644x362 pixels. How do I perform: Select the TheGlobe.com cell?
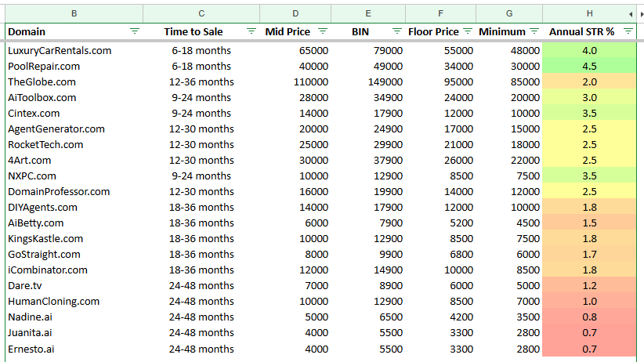(x=74, y=81)
